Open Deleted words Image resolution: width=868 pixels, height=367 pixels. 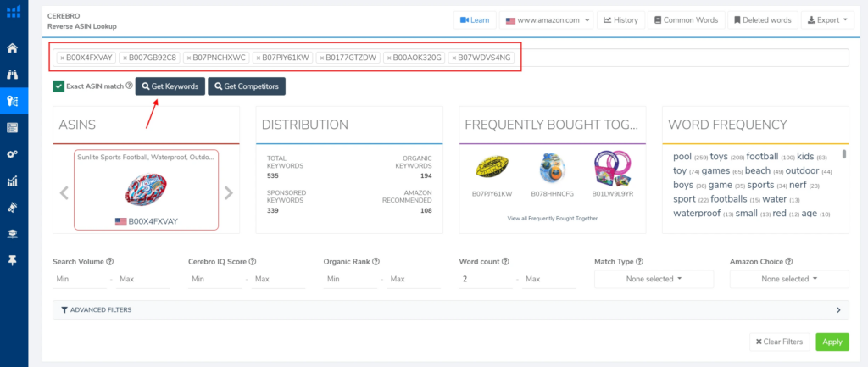763,20
